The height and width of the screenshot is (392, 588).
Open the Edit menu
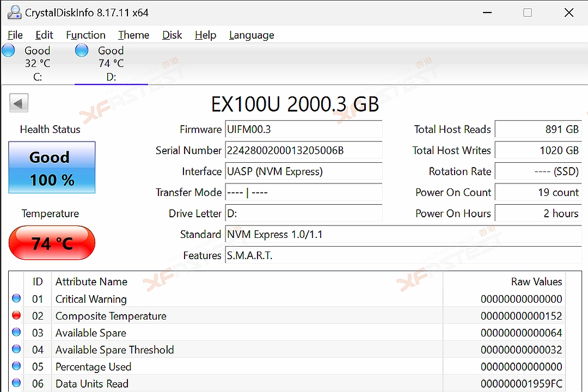pyautogui.click(x=44, y=35)
